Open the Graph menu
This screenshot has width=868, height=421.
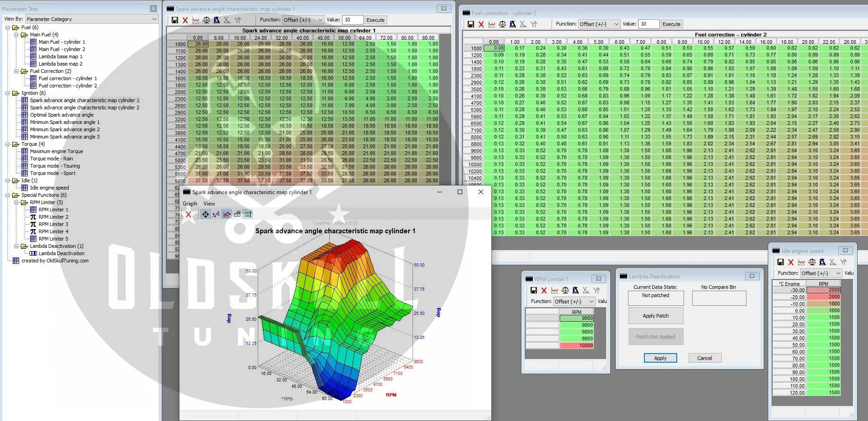pos(189,204)
